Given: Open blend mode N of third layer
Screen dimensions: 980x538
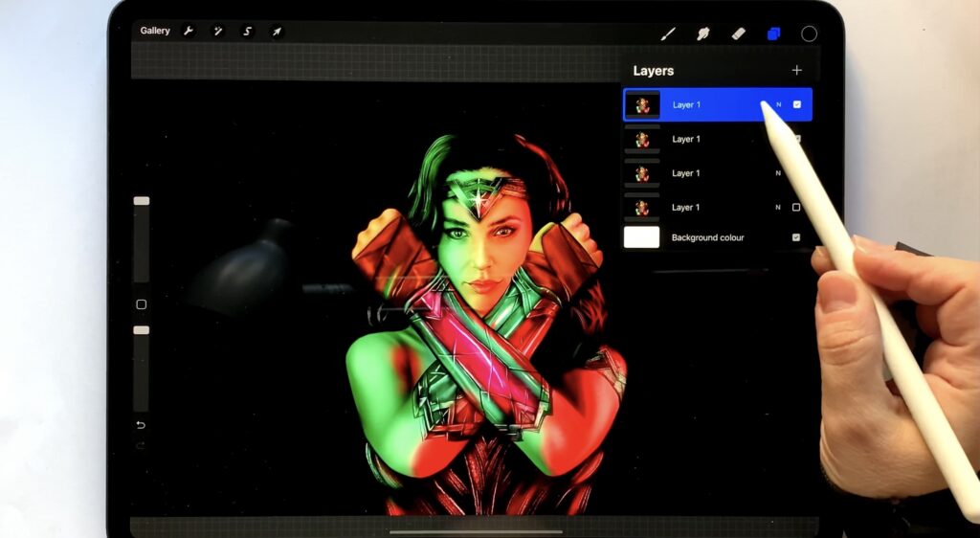Looking at the screenshot, I should click(778, 173).
